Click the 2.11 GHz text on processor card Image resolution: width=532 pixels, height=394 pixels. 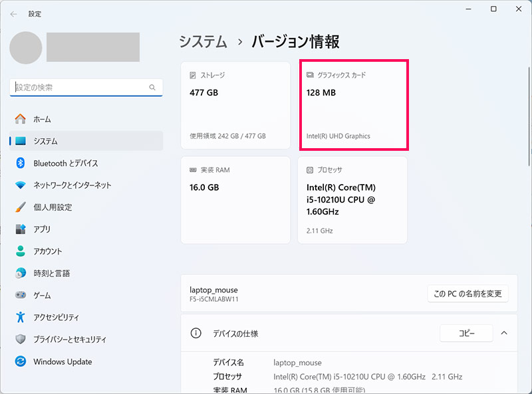(x=320, y=231)
